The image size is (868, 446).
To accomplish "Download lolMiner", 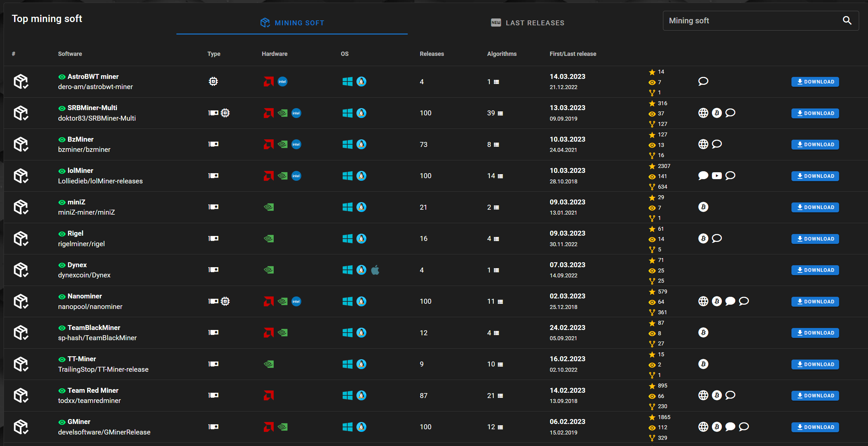I will [x=815, y=176].
